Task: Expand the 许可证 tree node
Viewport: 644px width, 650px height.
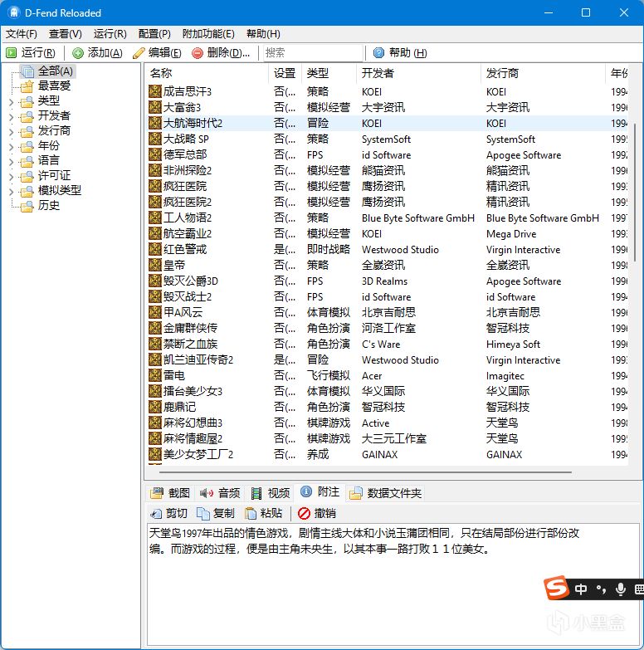Action: pos(11,176)
